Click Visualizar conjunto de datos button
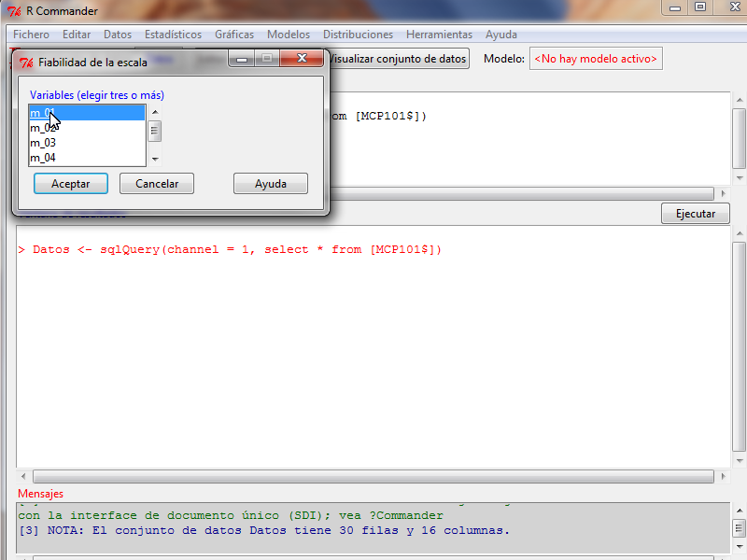This screenshot has width=747, height=560. click(397, 59)
